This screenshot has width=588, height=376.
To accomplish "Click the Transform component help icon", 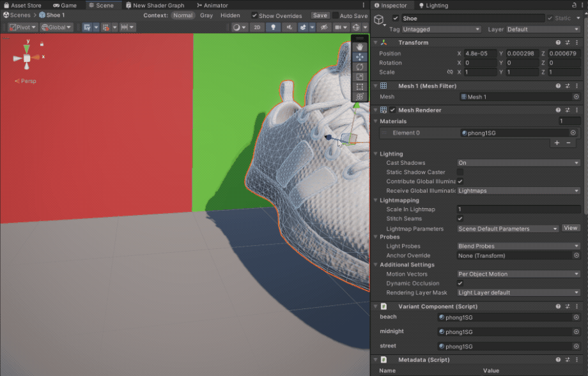I will (558, 43).
